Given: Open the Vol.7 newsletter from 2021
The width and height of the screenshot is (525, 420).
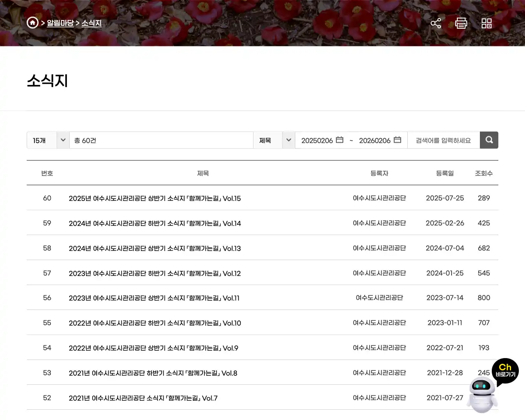Looking at the screenshot, I should pyautogui.click(x=143, y=397).
